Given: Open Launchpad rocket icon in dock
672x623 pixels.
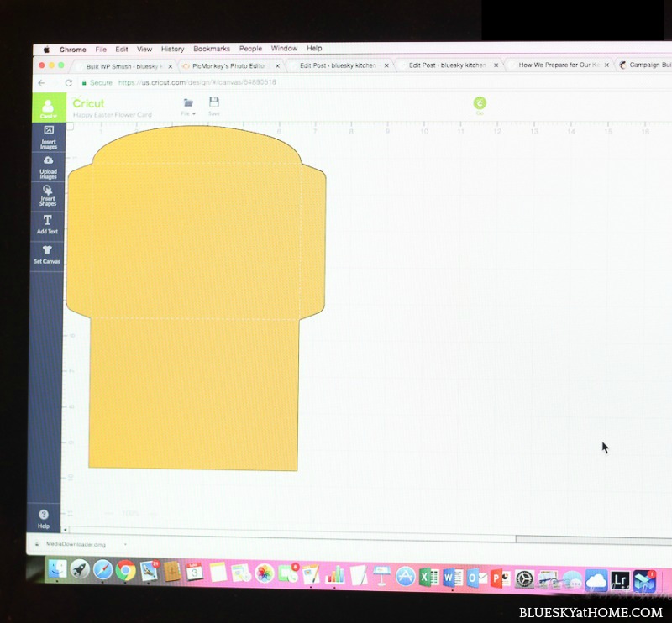Looking at the screenshot, I should [x=80, y=570].
